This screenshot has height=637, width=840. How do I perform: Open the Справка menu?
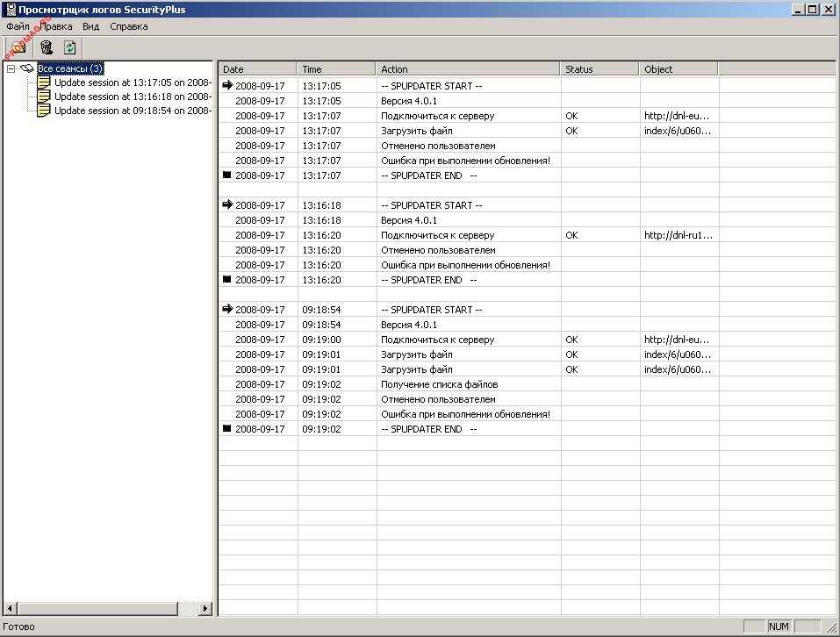pyautogui.click(x=129, y=26)
